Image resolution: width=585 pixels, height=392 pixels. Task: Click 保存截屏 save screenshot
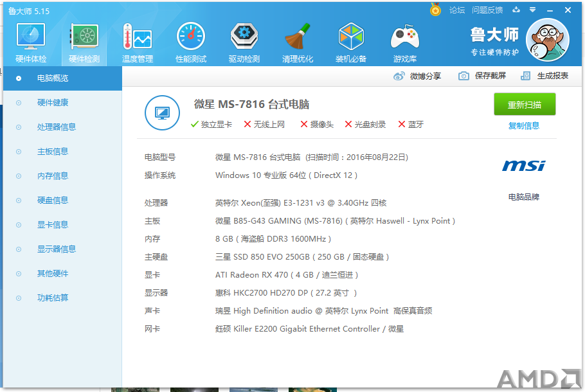click(491, 76)
